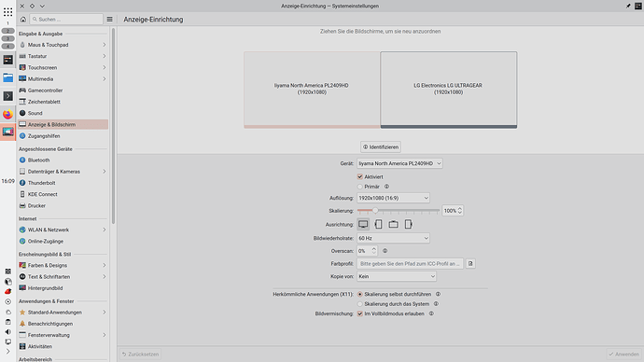Choose rotate 90° left portrait orientation icon

[x=378, y=224]
